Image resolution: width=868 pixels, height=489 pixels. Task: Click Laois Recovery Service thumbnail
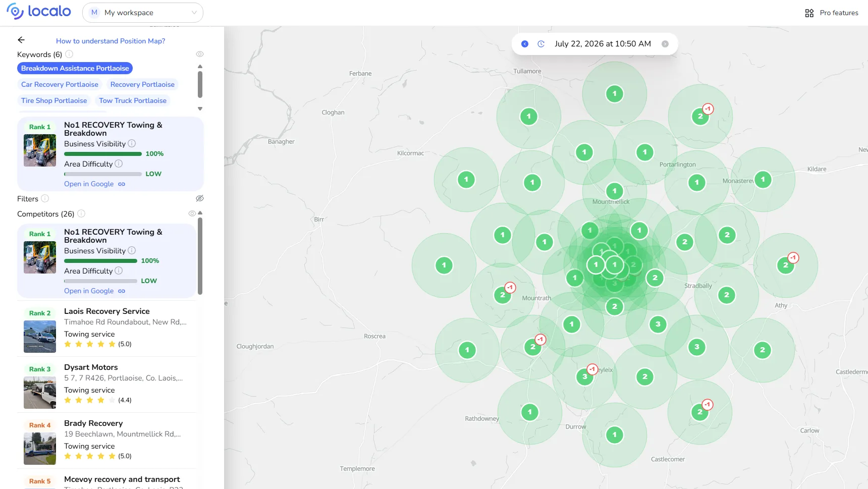click(40, 337)
